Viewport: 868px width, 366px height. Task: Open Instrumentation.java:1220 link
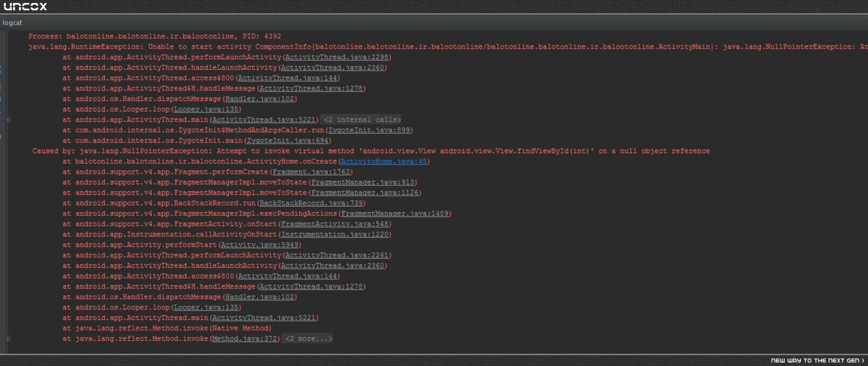click(x=335, y=234)
